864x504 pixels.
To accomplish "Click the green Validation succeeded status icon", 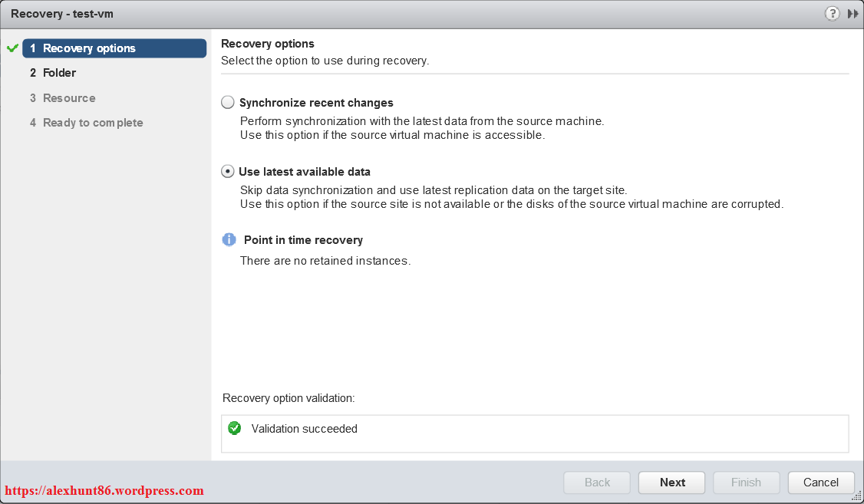I will [235, 429].
